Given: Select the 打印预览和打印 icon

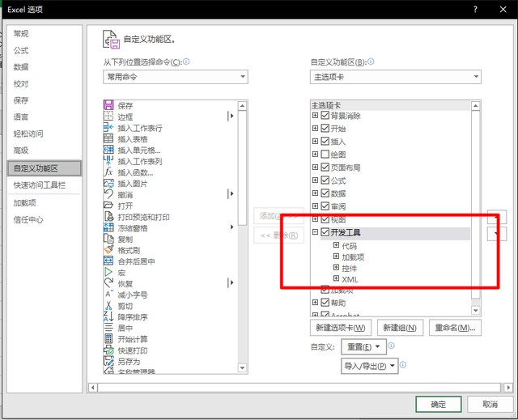Looking at the screenshot, I should (x=108, y=217).
